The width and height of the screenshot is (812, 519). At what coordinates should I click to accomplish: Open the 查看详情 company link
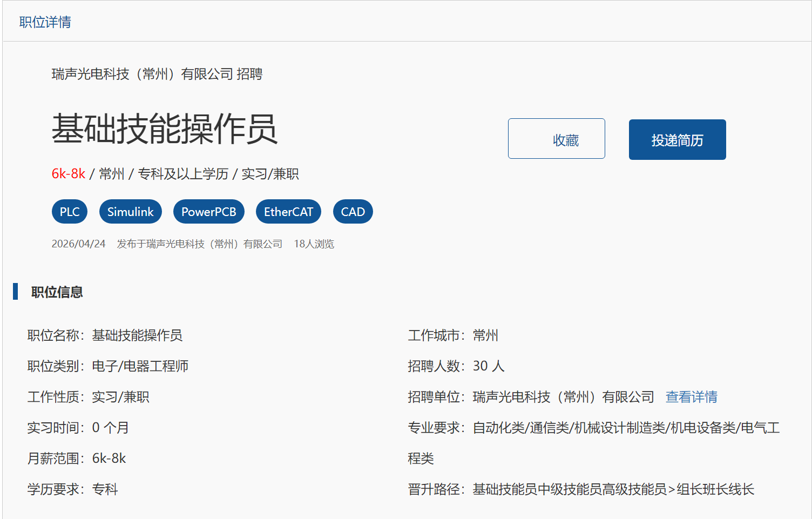click(x=691, y=397)
